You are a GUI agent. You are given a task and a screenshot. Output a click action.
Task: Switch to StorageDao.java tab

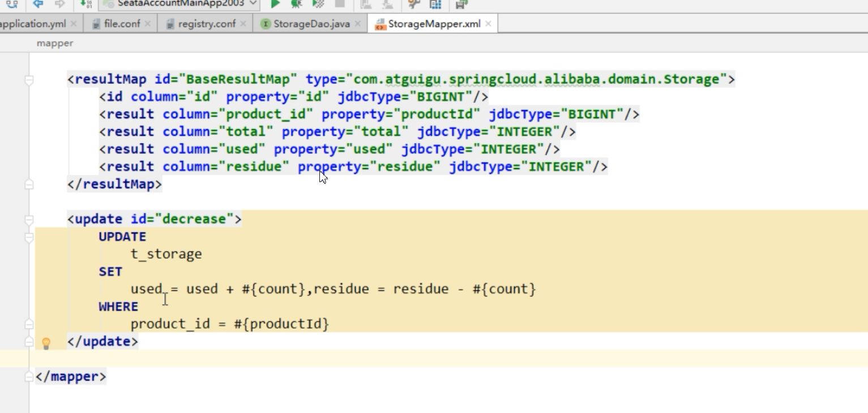[311, 24]
